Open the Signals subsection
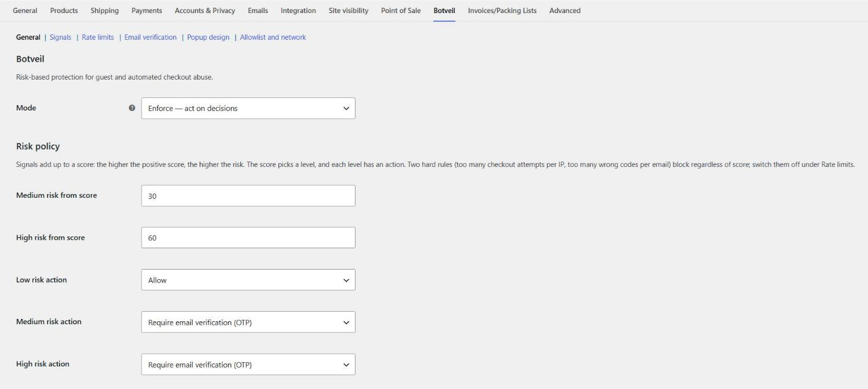The width and height of the screenshot is (868, 389). click(x=61, y=37)
